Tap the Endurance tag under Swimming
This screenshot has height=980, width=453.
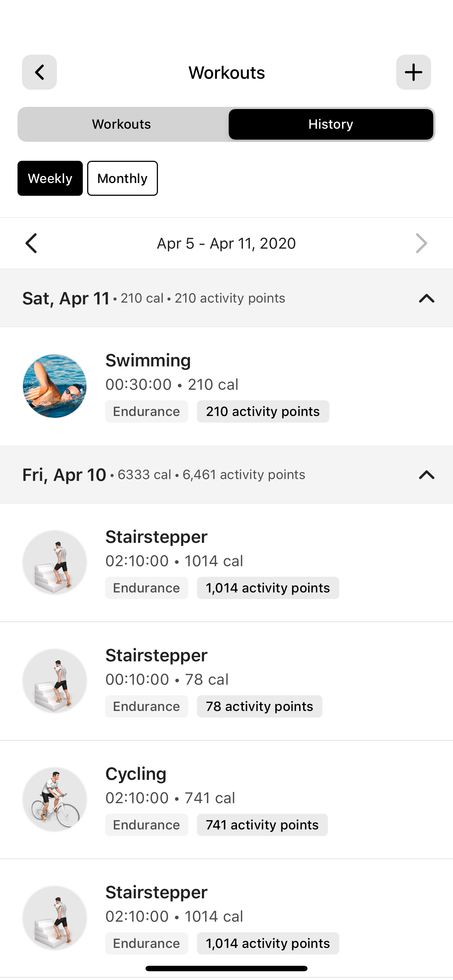(147, 412)
